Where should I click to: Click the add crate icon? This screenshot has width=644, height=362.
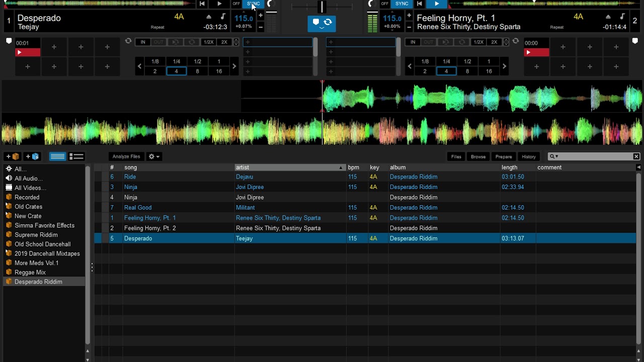(13, 156)
